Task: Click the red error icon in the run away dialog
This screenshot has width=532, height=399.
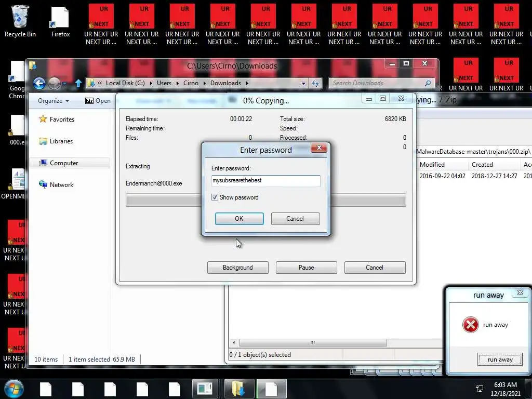Action: [471, 325]
